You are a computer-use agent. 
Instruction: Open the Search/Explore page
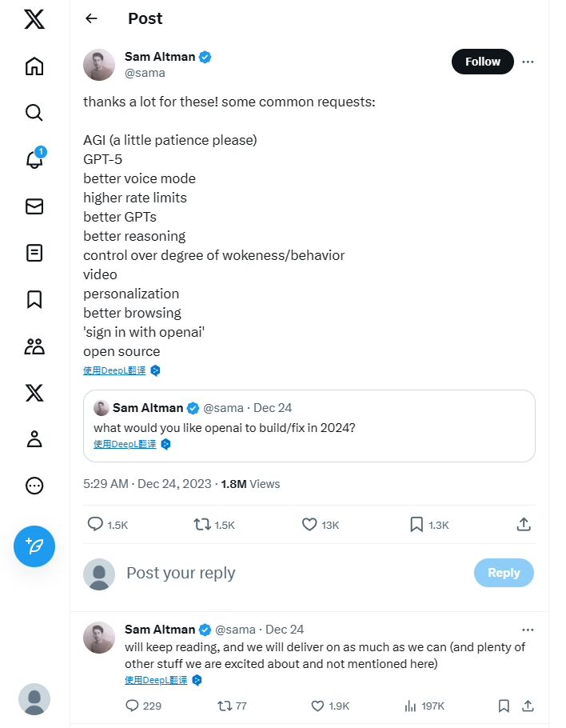(x=34, y=113)
